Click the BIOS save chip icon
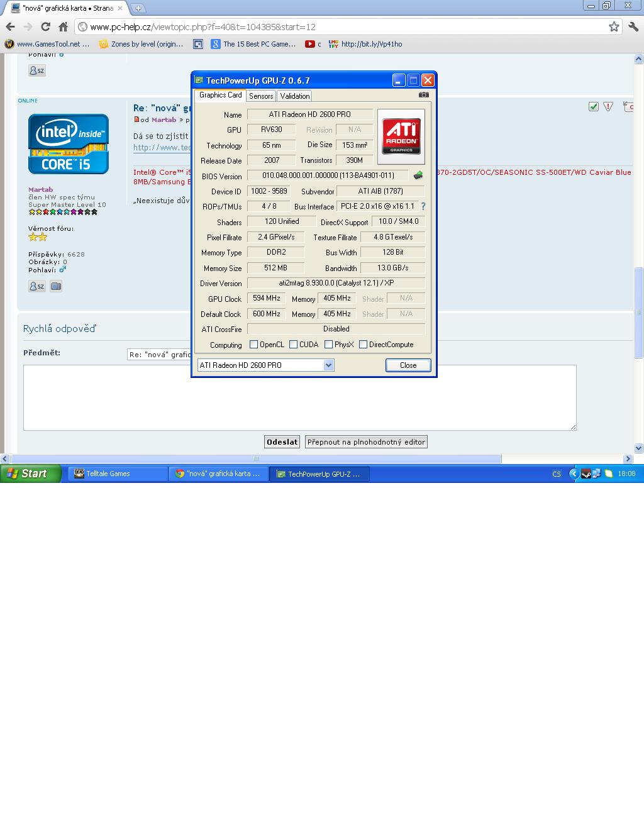 [418, 175]
